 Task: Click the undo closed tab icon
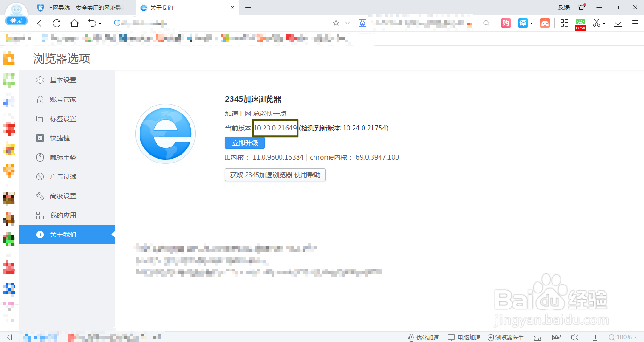[x=92, y=23]
